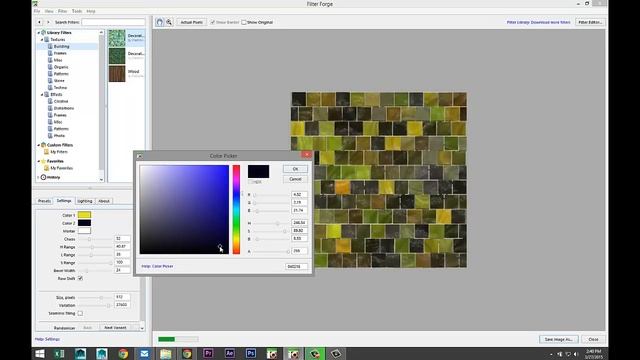
Task: Click the volume icon in system tray
Action: [x=576, y=354]
